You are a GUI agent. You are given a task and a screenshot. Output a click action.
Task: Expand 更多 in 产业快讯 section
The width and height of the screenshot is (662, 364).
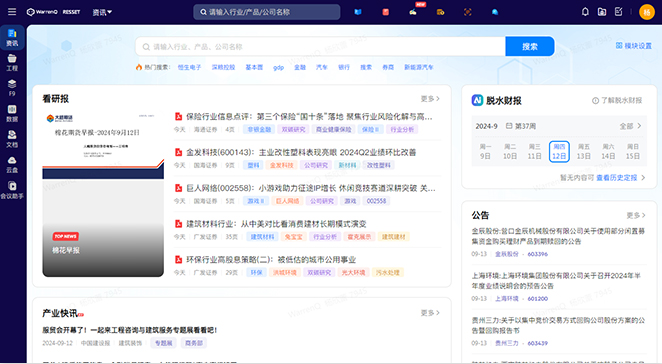point(430,313)
